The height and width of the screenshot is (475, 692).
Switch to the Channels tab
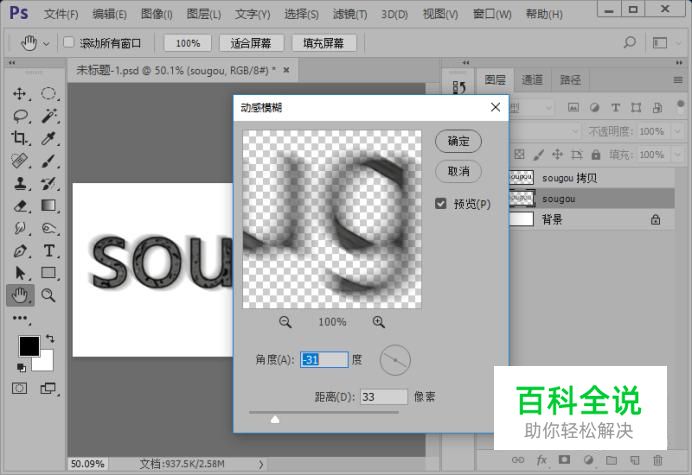tap(532, 80)
